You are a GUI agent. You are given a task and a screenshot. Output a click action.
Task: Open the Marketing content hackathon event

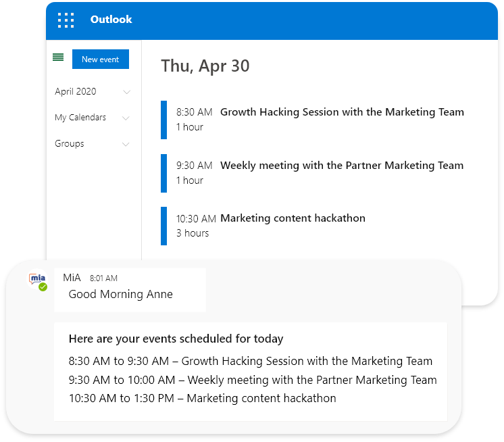[x=293, y=218]
